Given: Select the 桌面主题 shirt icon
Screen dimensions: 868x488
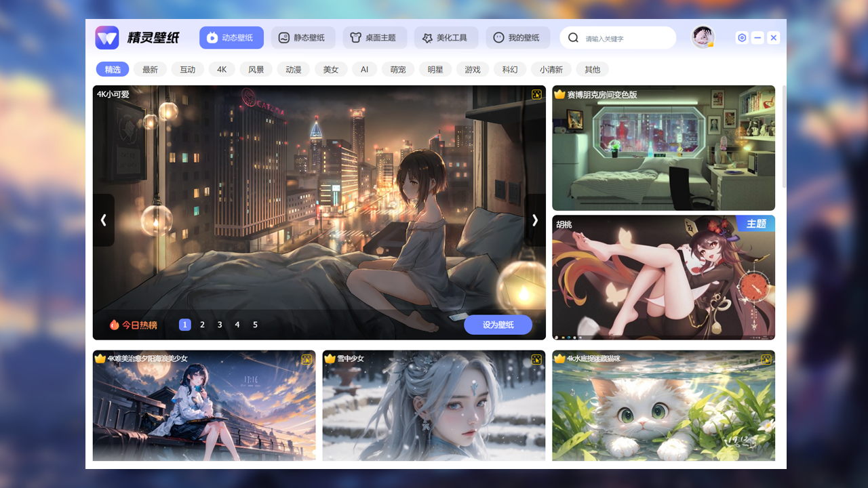Looking at the screenshot, I should 355,37.
